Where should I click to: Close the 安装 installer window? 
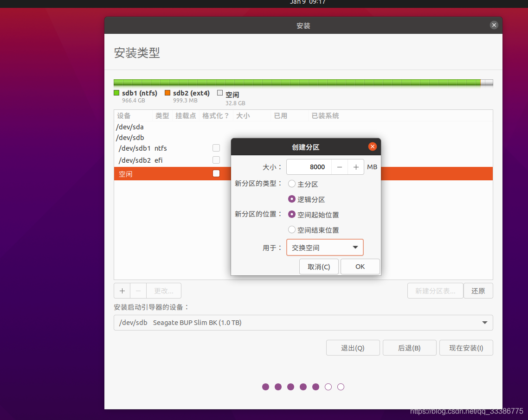click(494, 25)
